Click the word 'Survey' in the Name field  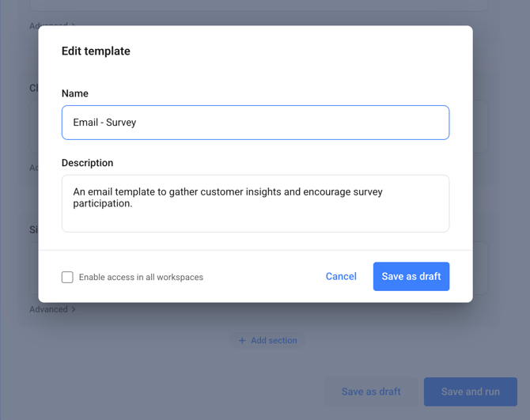(121, 123)
